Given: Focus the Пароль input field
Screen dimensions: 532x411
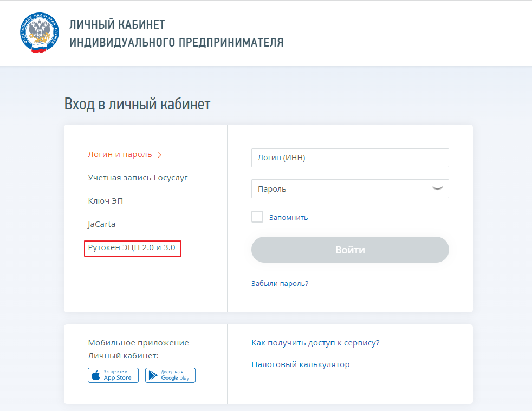Looking at the screenshot, I should pyautogui.click(x=350, y=188).
